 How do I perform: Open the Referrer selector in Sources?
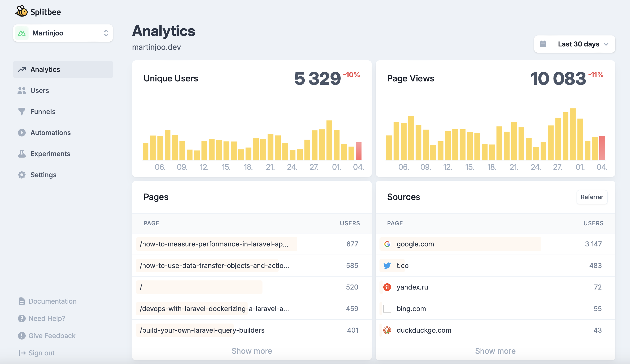coord(592,197)
